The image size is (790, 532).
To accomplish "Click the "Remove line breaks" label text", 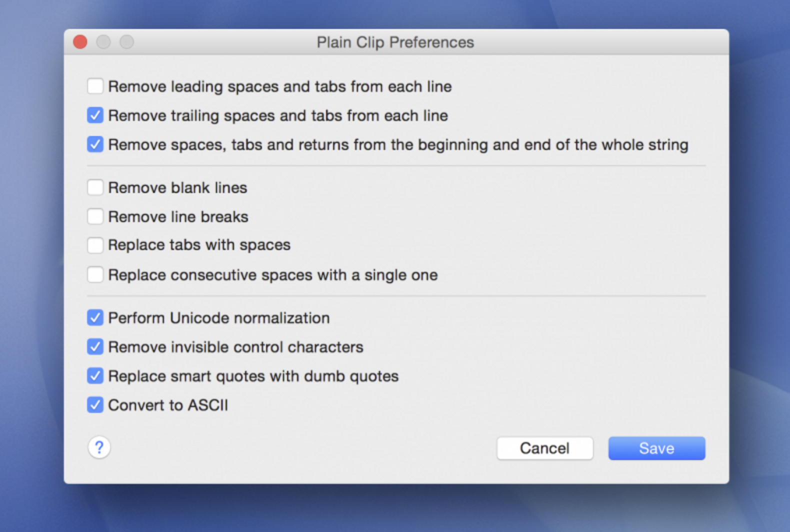I will (178, 217).
